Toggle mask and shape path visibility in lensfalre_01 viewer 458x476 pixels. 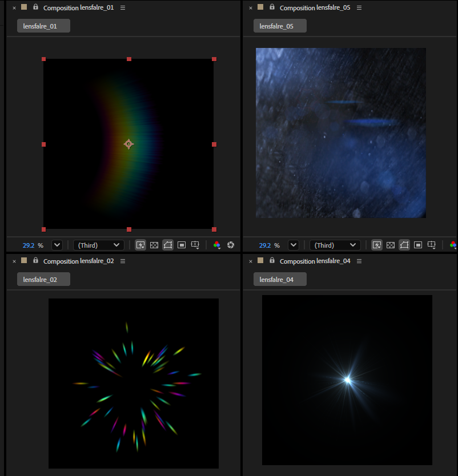tap(168, 245)
